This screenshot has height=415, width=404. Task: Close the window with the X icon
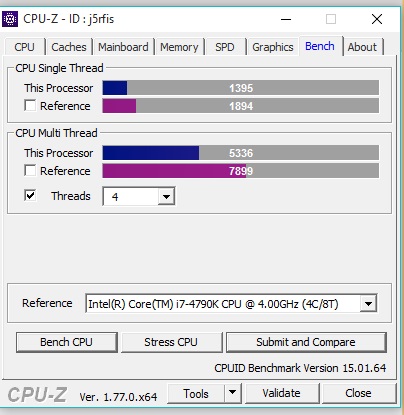(x=377, y=19)
